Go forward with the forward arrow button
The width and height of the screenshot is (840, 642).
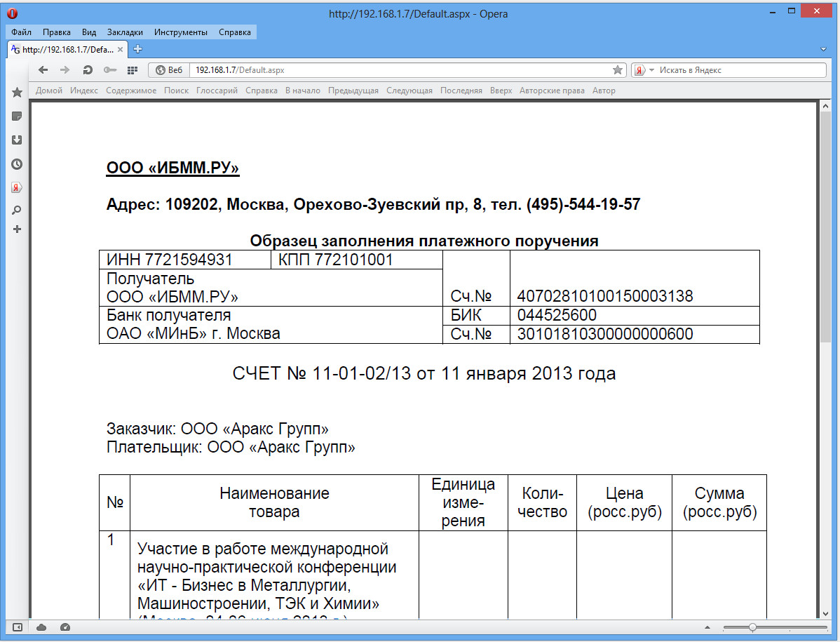tap(65, 70)
